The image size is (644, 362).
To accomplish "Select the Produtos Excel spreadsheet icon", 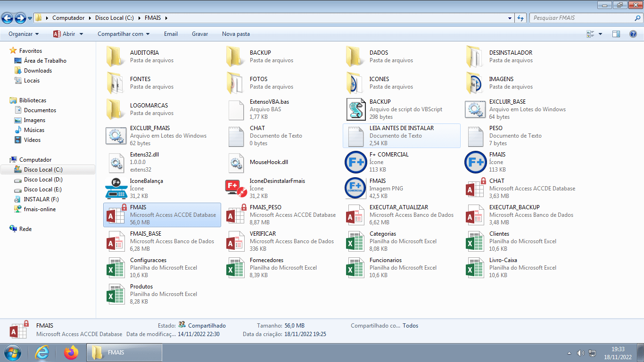I will pyautogui.click(x=116, y=294).
